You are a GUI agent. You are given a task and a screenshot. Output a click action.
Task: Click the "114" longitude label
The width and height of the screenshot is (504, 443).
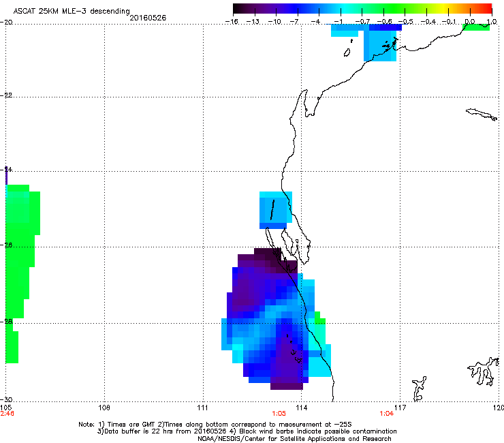301,408
